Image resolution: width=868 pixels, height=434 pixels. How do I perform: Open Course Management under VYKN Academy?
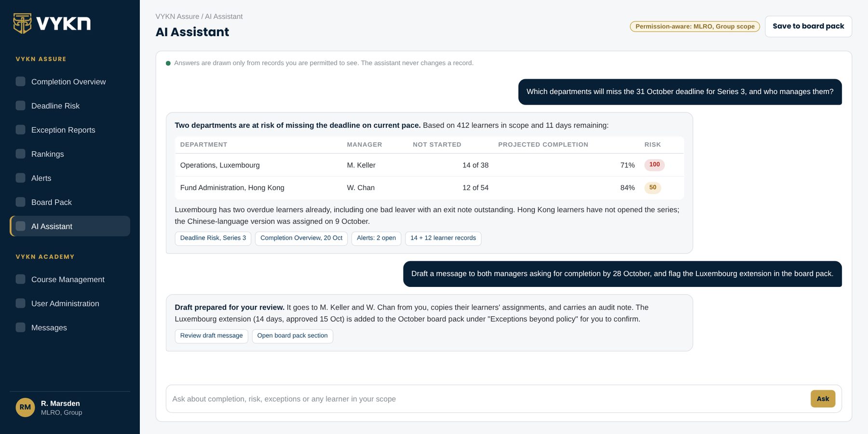pos(70,279)
